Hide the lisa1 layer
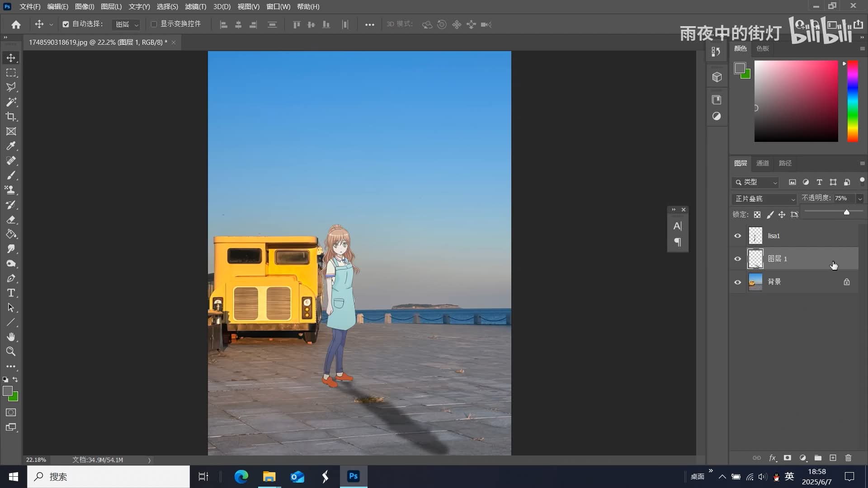The image size is (868, 488). [738, 236]
